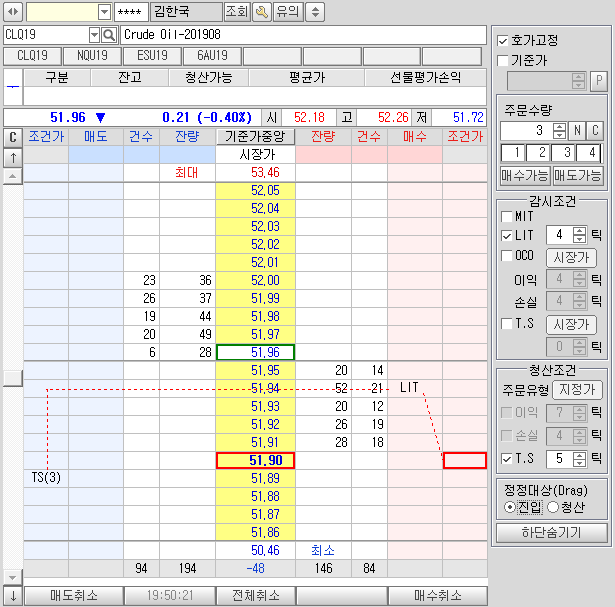Click the 하단숨기기 button
This screenshot has width=615, height=607.
click(551, 532)
